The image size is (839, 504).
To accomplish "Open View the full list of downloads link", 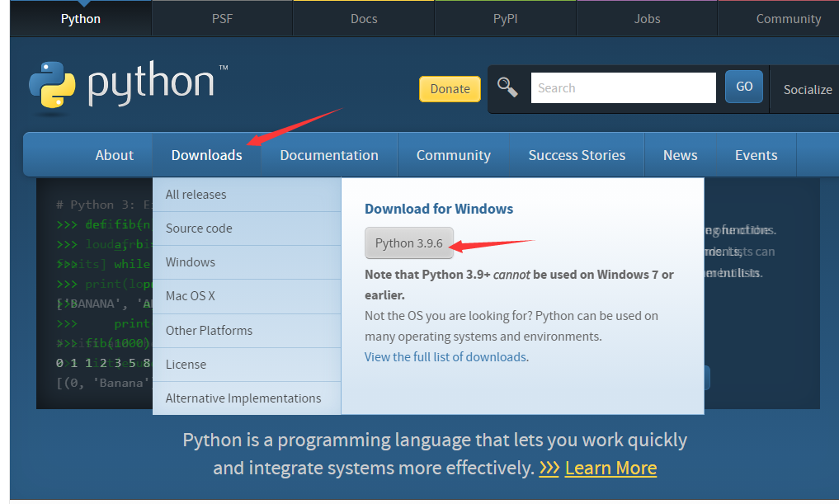I will [445, 357].
